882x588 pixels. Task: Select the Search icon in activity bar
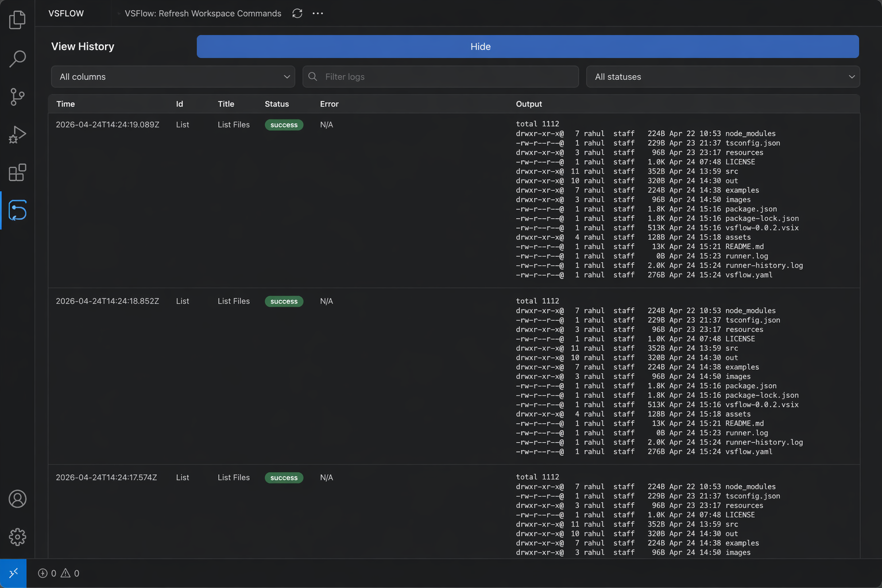[17, 58]
